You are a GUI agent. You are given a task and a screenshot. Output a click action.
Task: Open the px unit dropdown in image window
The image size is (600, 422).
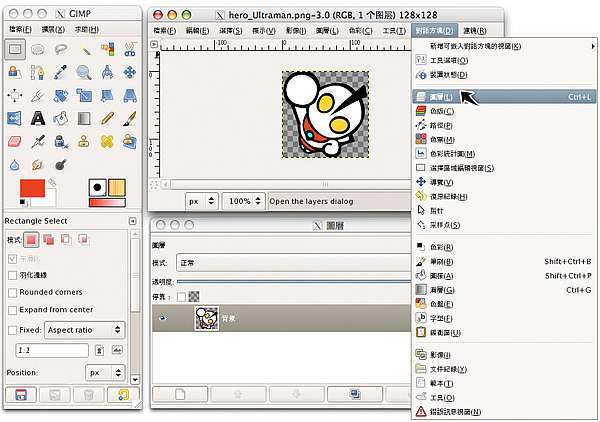tap(202, 201)
